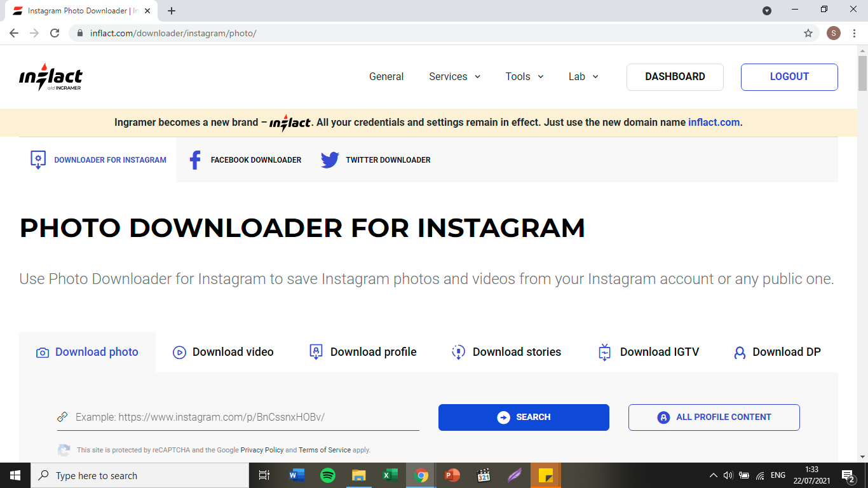This screenshot has width=868, height=488.
Task: Open the notification center icon
Action: [x=848, y=475]
